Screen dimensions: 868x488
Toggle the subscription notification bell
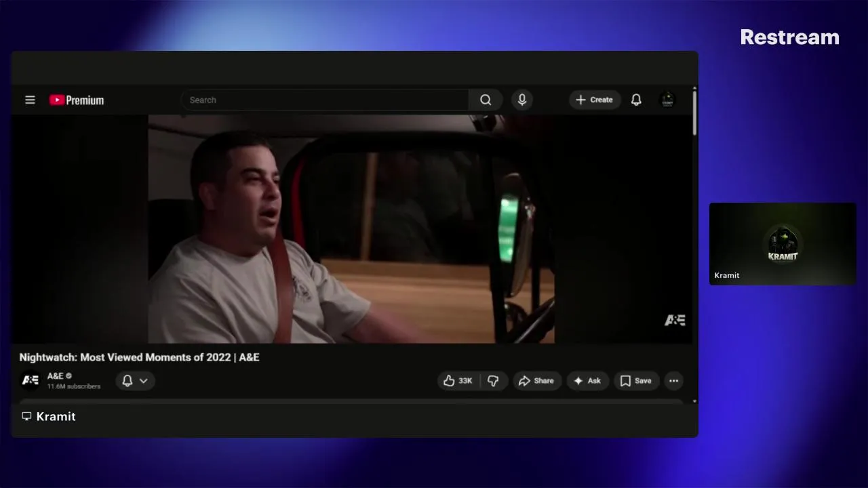click(x=127, y=381)
